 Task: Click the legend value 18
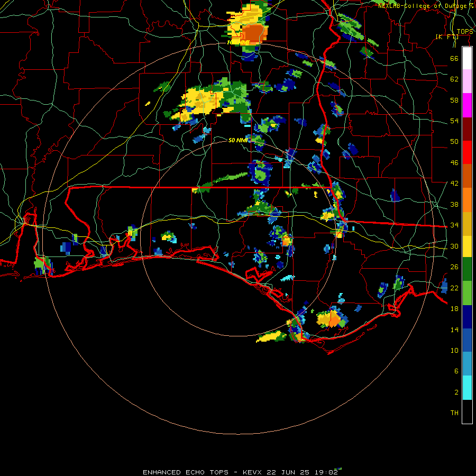pos(454,309)
